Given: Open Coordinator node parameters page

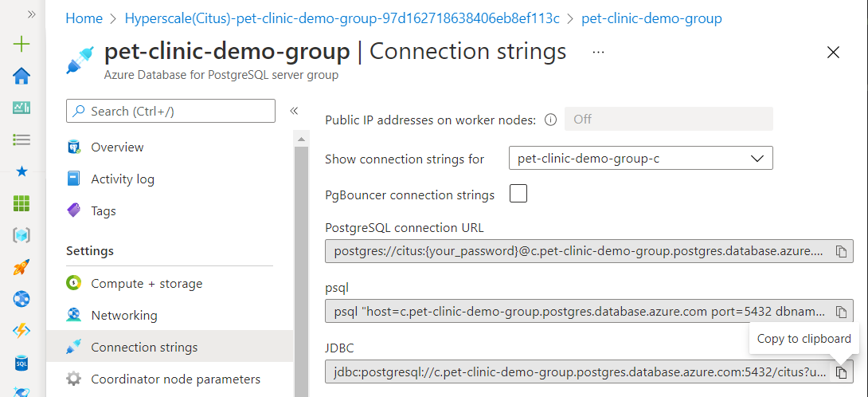Looking at the screenshot, I should pyautogui.click(x=175, y=379).
